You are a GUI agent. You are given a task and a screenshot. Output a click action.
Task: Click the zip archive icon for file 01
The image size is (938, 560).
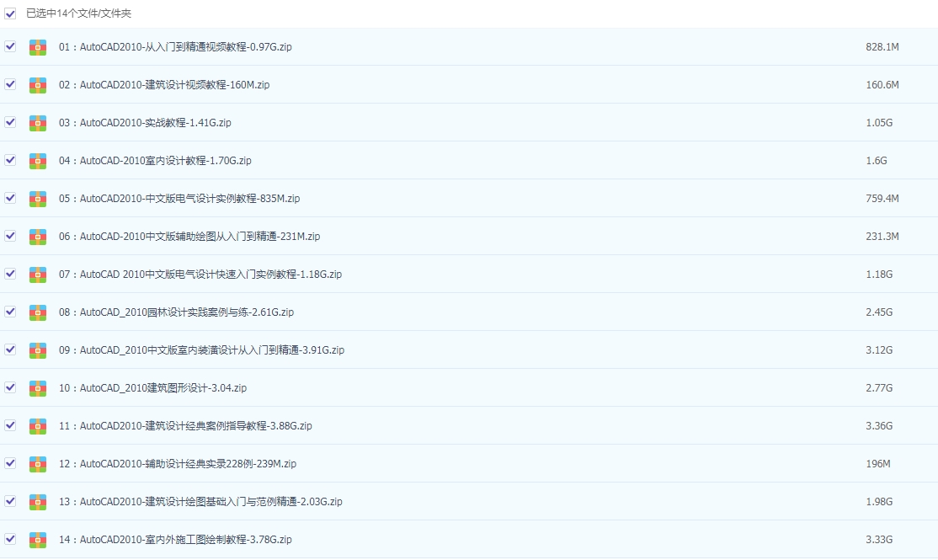38,47
